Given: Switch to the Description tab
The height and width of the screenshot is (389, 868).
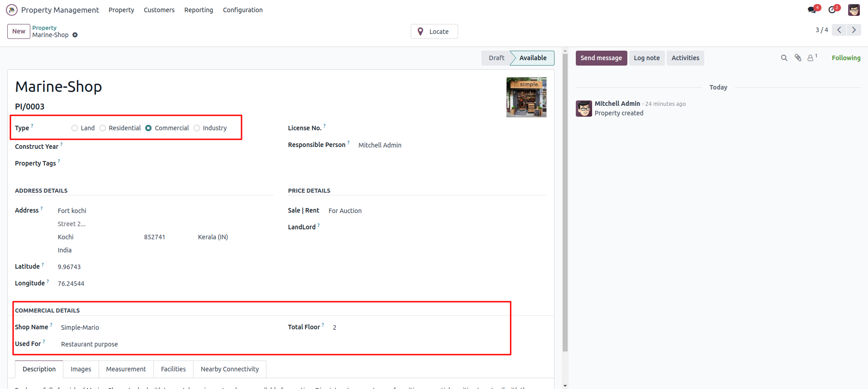Looking at the screenshot, I should point(39,369).
